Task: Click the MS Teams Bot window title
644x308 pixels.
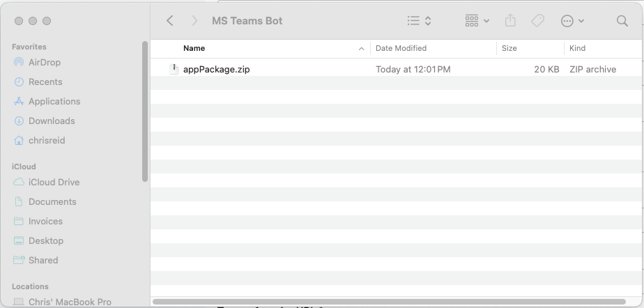Action: pos(247,21)
